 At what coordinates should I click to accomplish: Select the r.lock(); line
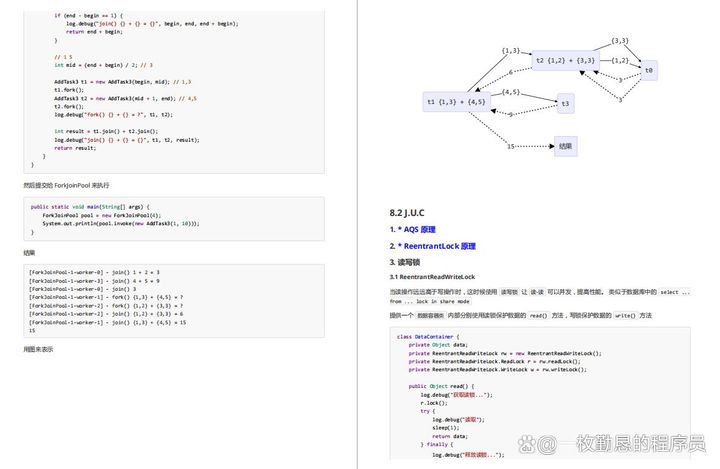point(434,403)
